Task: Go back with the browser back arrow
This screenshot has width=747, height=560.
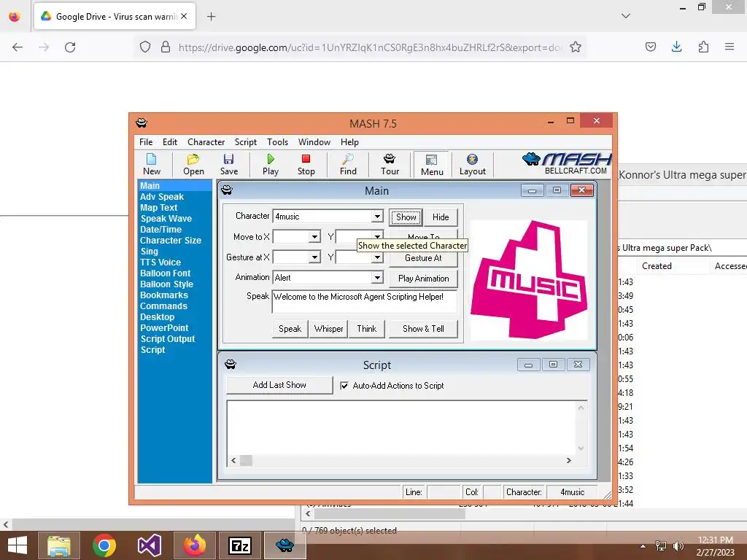Action: click(x=18, y=47)
